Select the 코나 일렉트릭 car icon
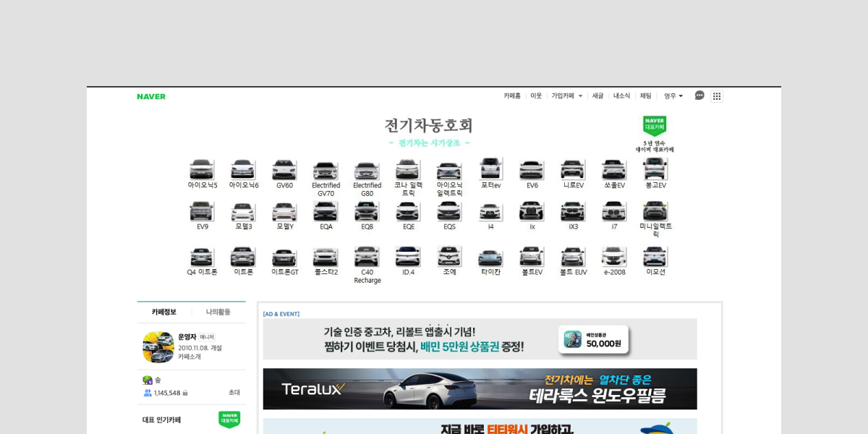 click(408, 169)
